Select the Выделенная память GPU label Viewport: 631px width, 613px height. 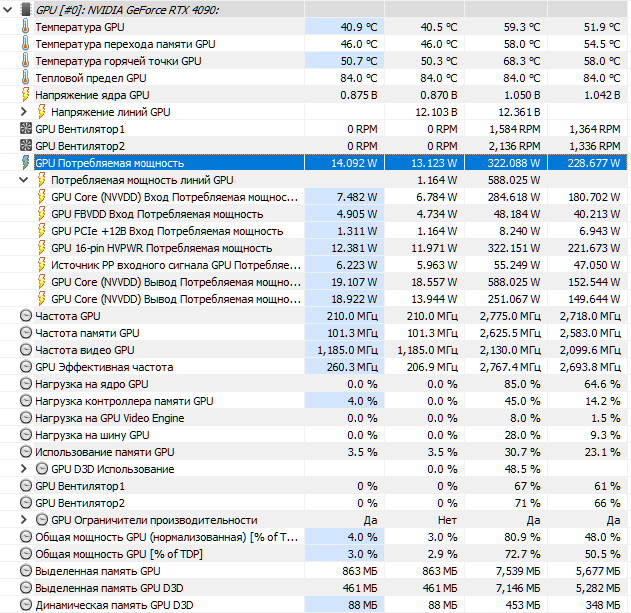click(97, 571)
